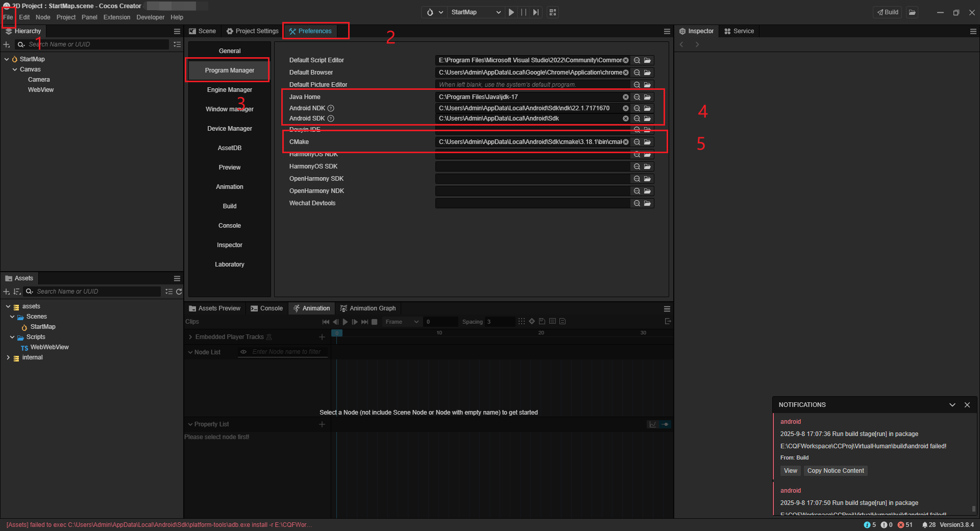Expand Embedded Player Tracks section
The height and width of the screenshot is (531, 980).
190,337
